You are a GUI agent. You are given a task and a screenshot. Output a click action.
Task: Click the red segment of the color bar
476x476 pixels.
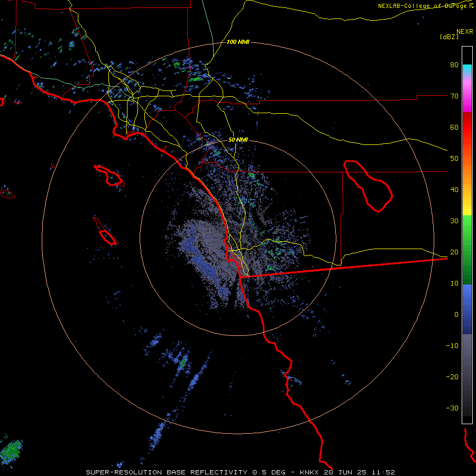pos(467,127)
